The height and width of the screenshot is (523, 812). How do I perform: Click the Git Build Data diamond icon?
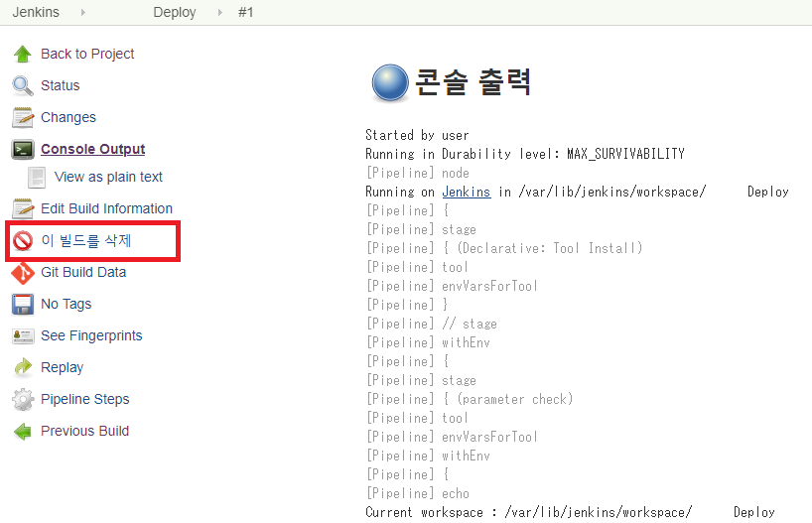[22, 273]
